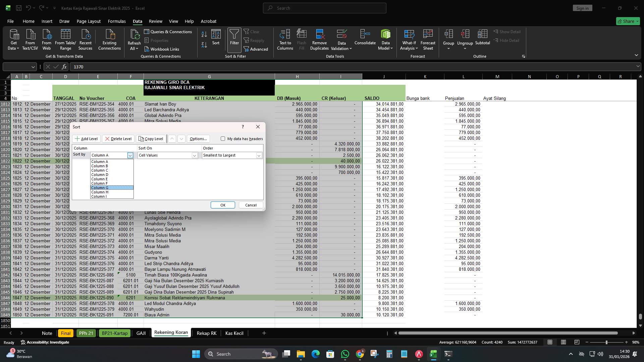
Task: Switch to the Formulas ribbon tab
Action: (116, 21)
